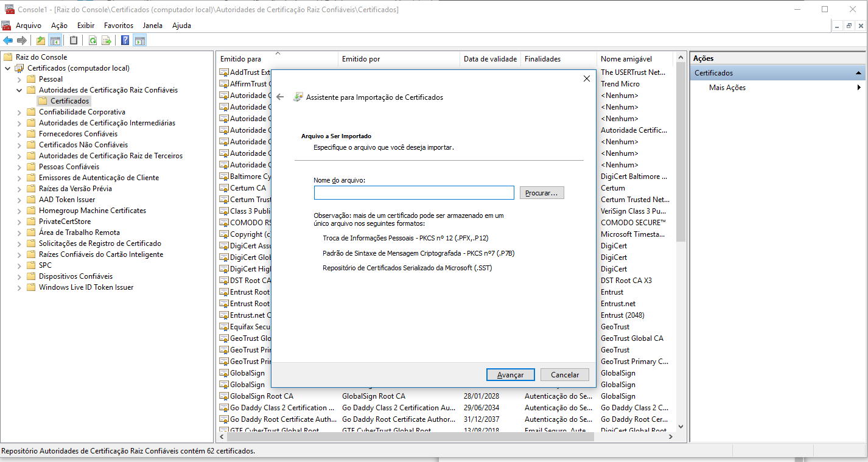868x462 pixels.
Task: Click the back arrow in the import wizard
Action: (280, 97)
